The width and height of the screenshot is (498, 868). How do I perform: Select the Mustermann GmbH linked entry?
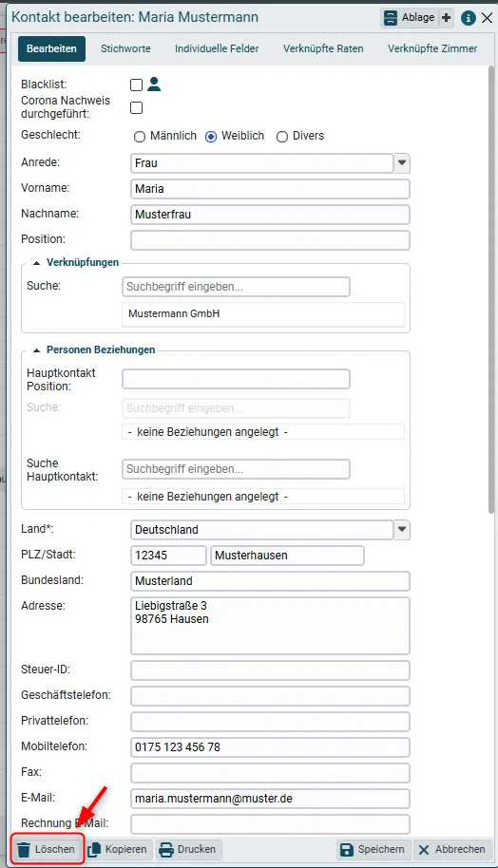click(263, 314)
